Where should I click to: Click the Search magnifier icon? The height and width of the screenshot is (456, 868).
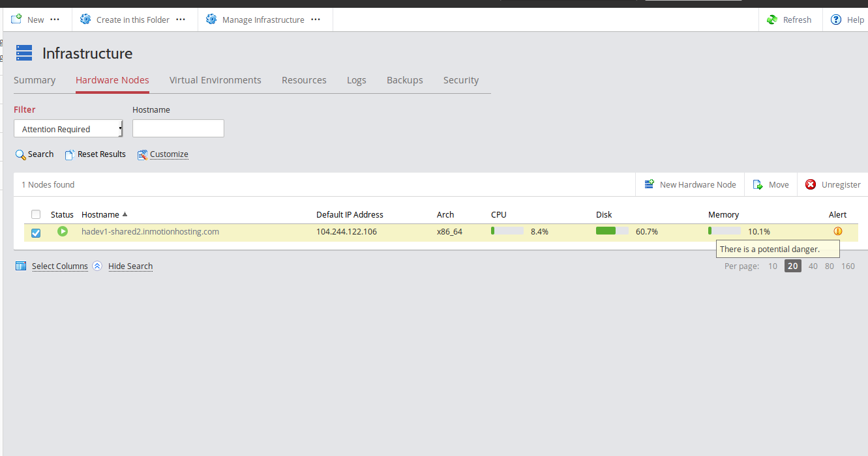click(x=20, y=154)
